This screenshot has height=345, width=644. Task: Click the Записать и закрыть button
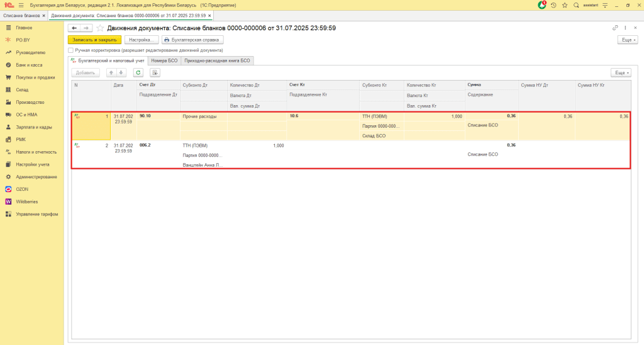pos(94,40)
